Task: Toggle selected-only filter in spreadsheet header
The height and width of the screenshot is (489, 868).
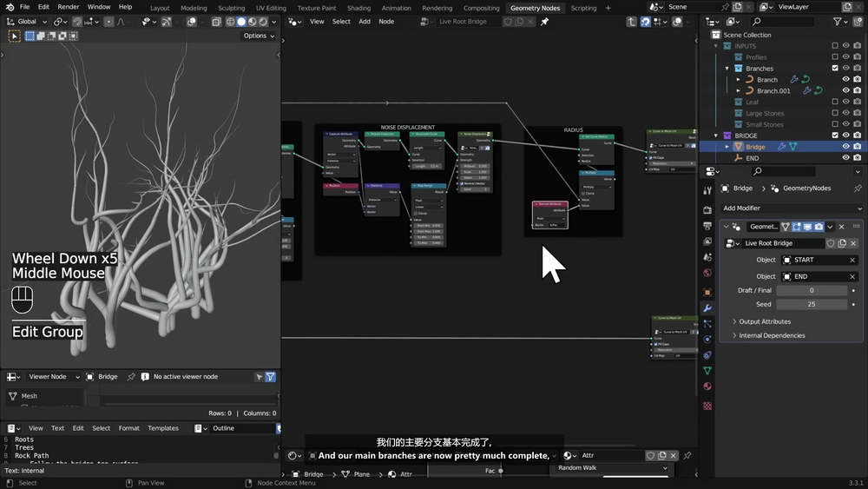Action: pyautogui.click(x=259, y=377)
